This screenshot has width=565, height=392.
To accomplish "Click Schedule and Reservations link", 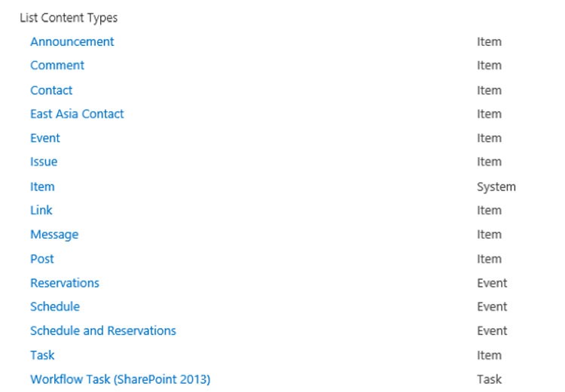I will [103, 331].
